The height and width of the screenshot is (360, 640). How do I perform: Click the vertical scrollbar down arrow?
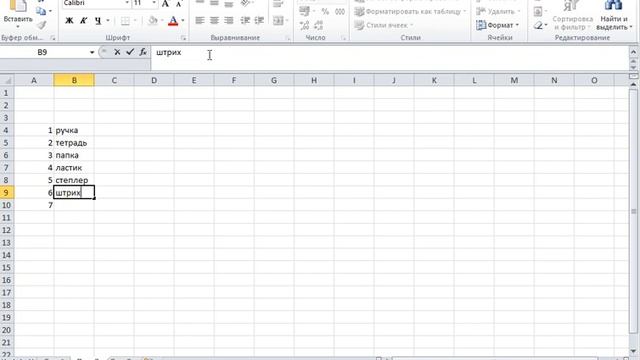(634, 351)
